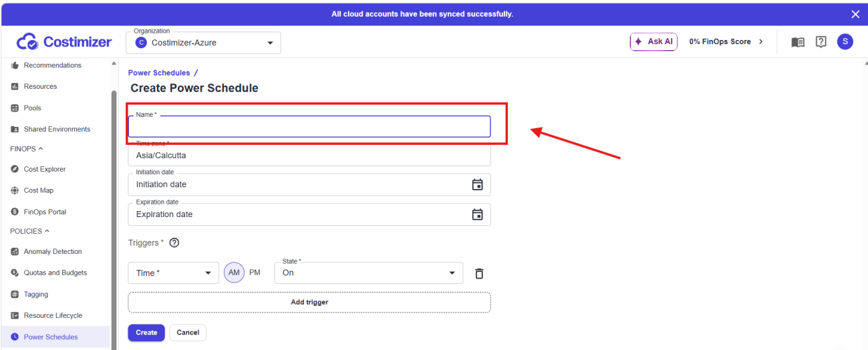This screenshot has height=350, width=868.
Task: Open Resource Lifecycle in sidebar
Action: pyautogui.click(x=53, y=316)
